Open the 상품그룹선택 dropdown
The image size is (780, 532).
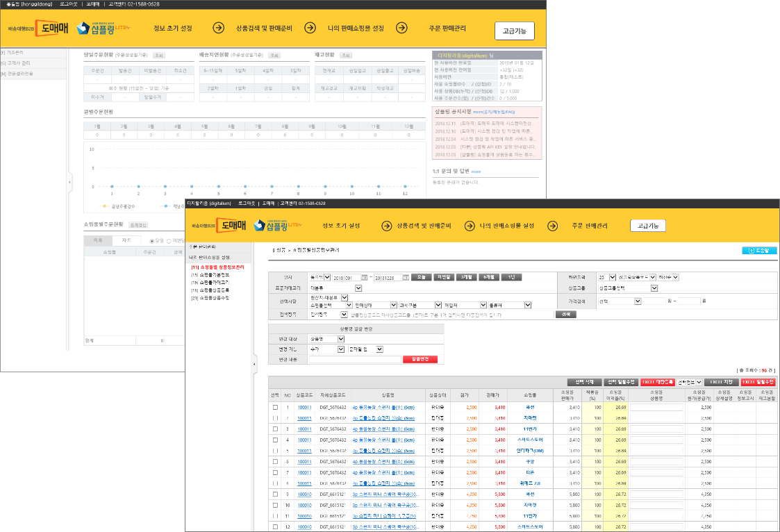[x=627, y=288]
